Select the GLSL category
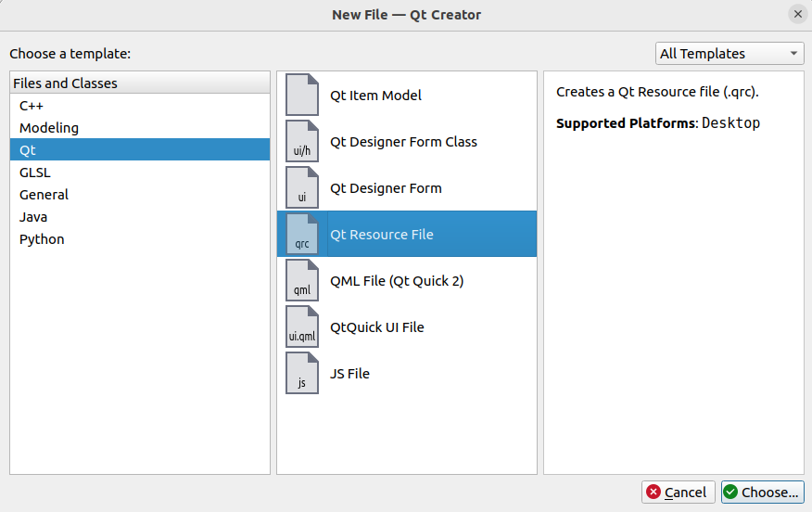This screenshot has width=812, height=512. click(x=35, y=173)
